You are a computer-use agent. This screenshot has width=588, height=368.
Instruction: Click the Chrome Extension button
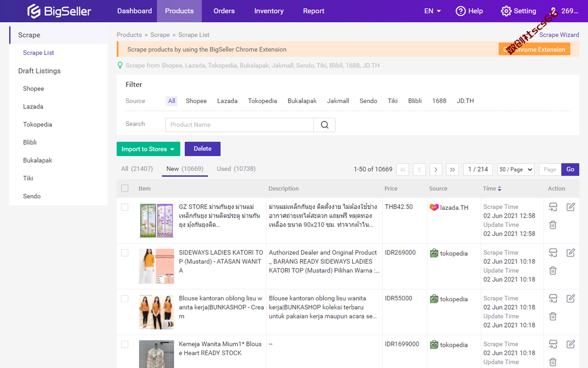pos(534,49)
